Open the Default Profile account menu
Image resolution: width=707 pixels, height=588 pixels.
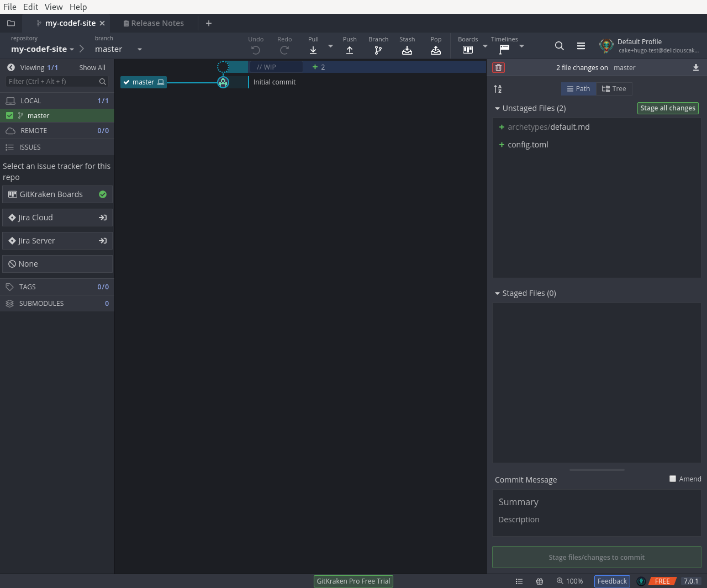[649, 46]
